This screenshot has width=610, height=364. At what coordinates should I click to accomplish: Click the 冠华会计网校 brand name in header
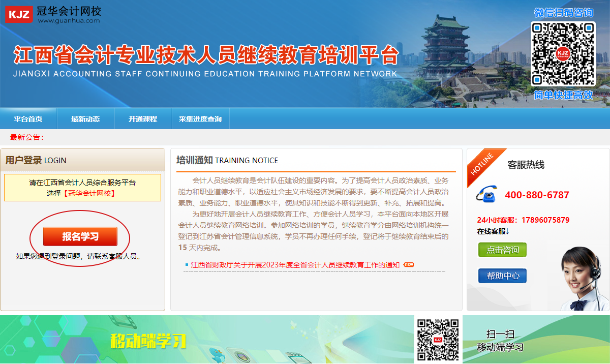pyautogui.click(x=69, y=10)
